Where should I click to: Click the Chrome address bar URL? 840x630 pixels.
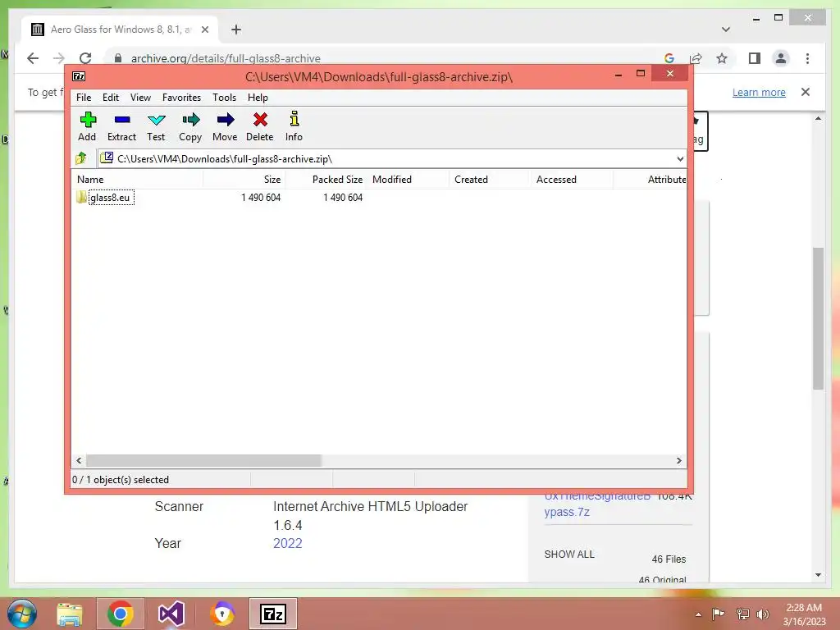226,58
